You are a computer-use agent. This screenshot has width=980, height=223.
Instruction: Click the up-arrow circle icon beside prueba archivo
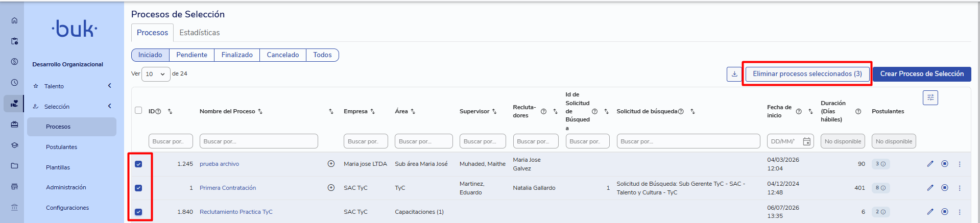point(331,164)
